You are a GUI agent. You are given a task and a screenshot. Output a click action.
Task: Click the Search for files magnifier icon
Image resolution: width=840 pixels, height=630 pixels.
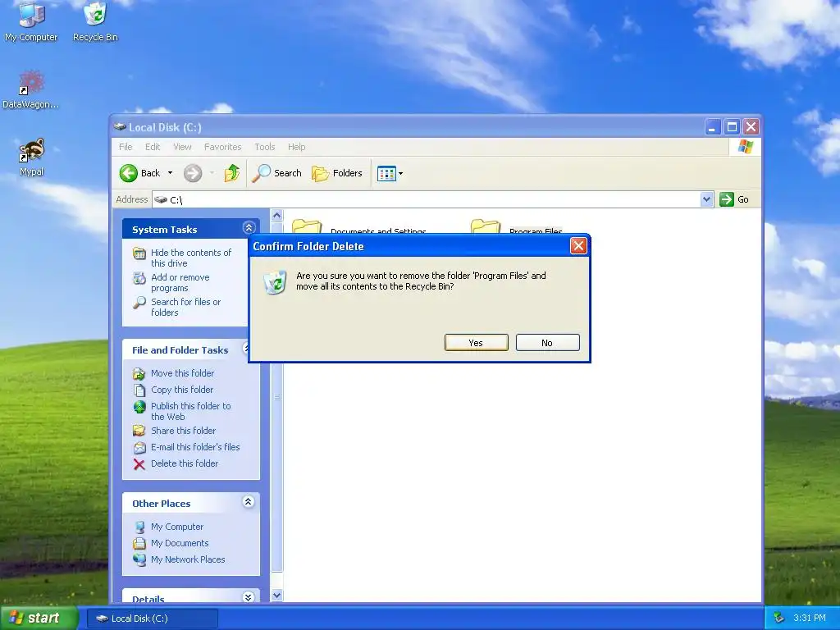139,303
